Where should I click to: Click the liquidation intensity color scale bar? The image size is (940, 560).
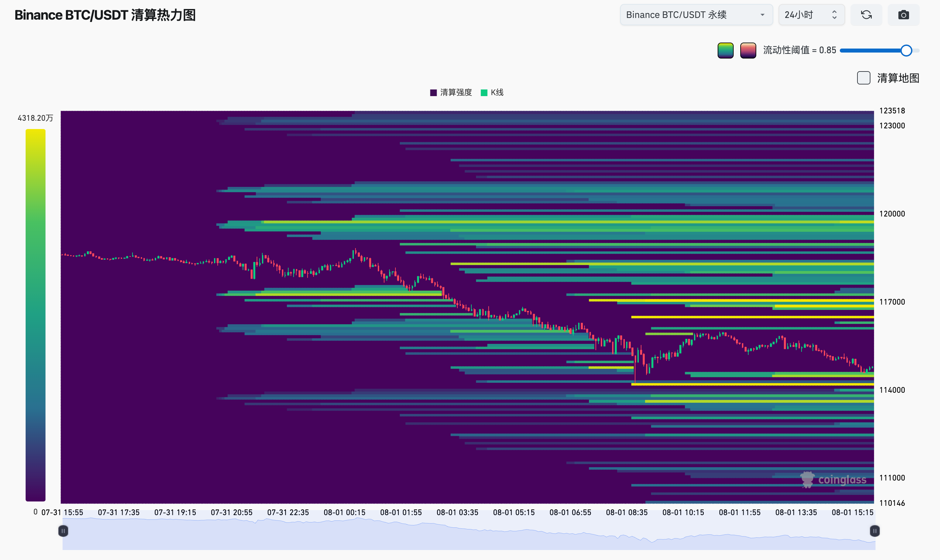pyautogui.click(x=36, y=315)
